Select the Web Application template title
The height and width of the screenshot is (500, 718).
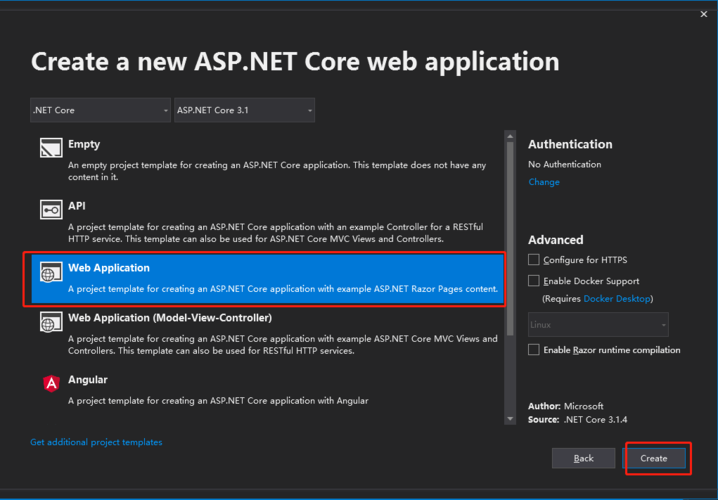(109, 268)
